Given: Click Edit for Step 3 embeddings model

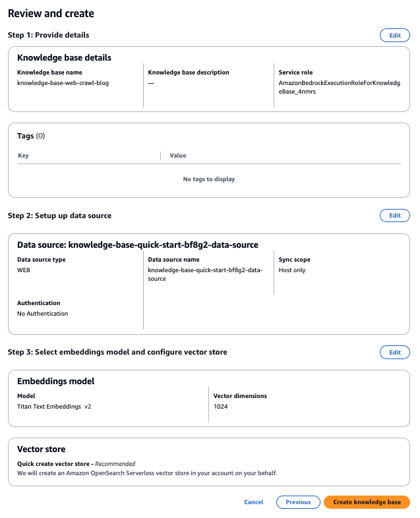Looking at the screenshot, I should click(394, 353).
